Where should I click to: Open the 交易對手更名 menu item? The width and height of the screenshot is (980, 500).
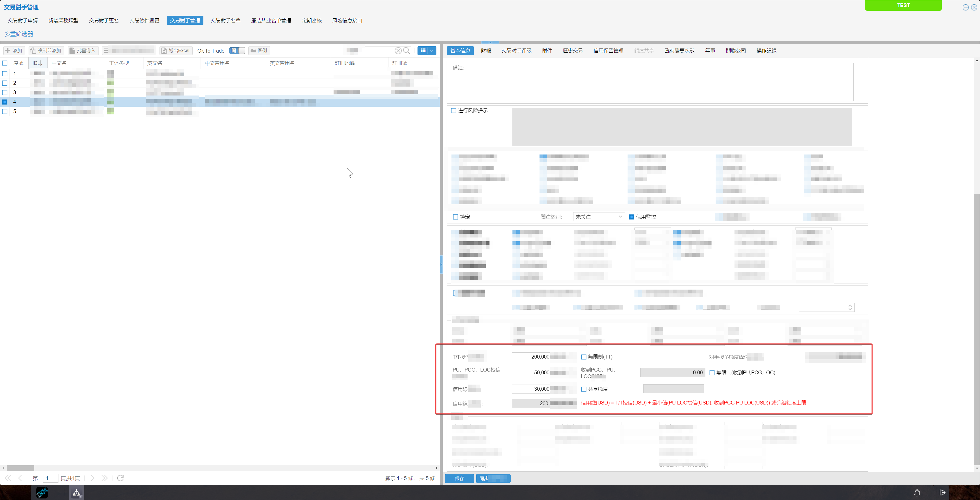pos(104,21)
